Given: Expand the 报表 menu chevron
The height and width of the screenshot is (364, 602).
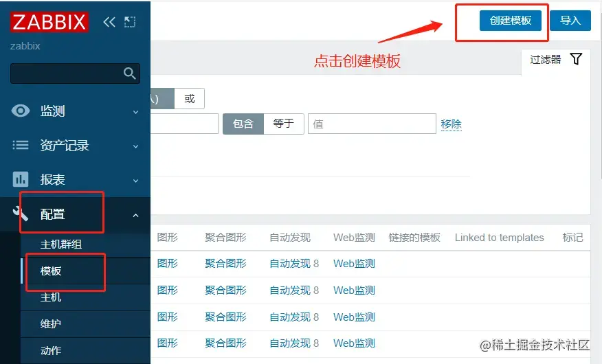Looking at the screenshot, I should [135, 181].
